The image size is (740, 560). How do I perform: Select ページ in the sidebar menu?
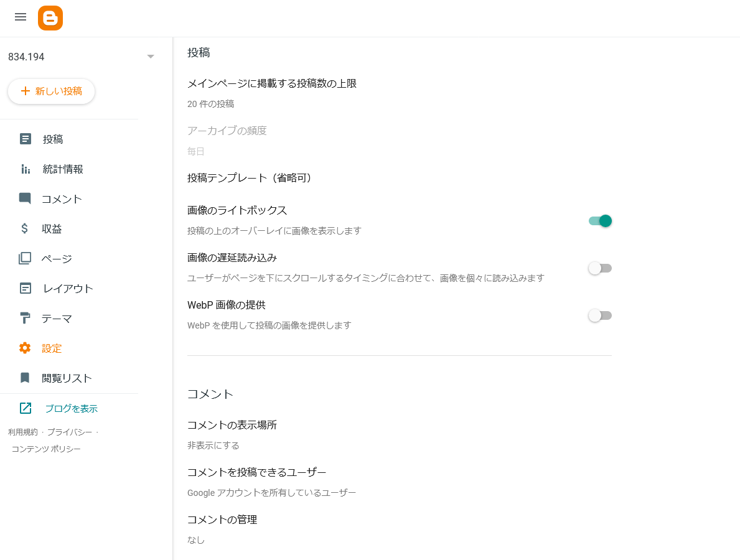57,258
